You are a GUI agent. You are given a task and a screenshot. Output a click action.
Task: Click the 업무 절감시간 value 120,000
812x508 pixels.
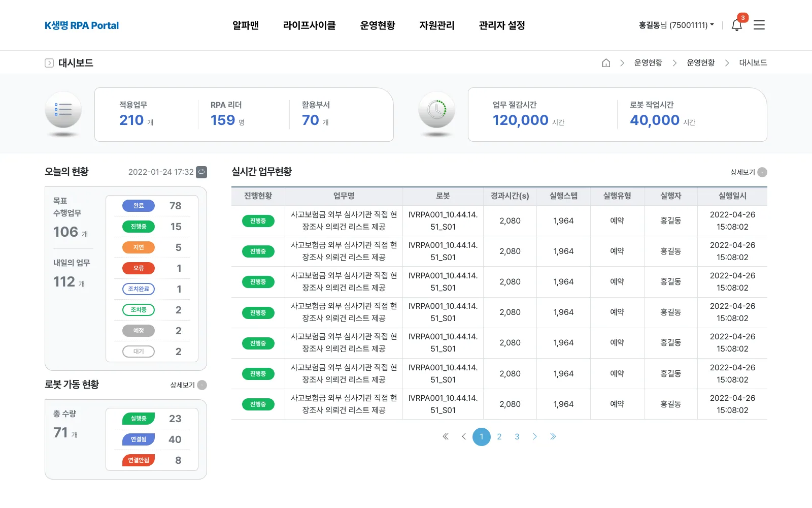click(521, 120)
